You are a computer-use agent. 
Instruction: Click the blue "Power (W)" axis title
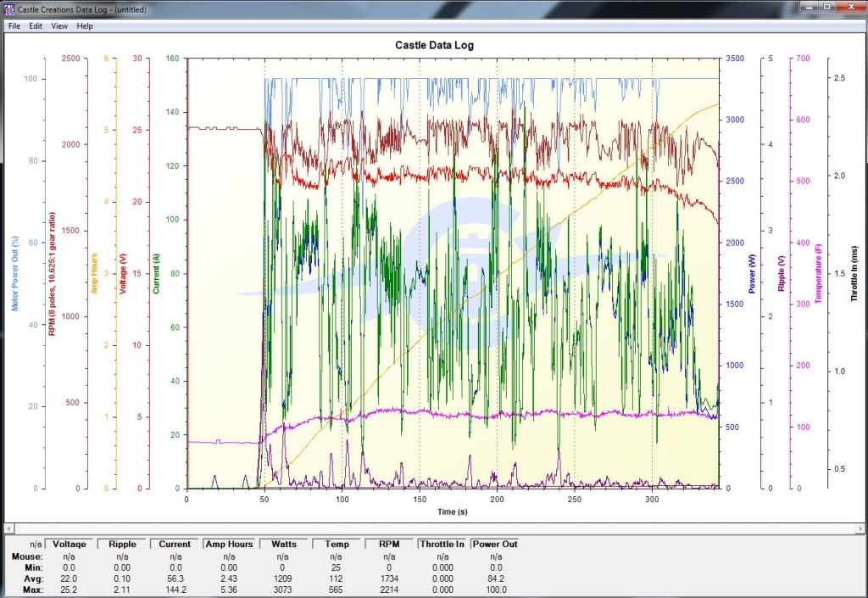[x=752, y=273]
